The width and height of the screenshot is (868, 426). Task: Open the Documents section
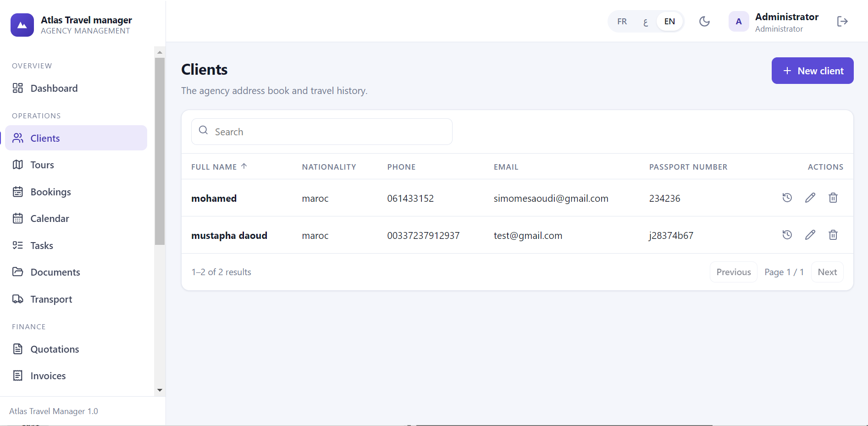(x=76, y=272)
